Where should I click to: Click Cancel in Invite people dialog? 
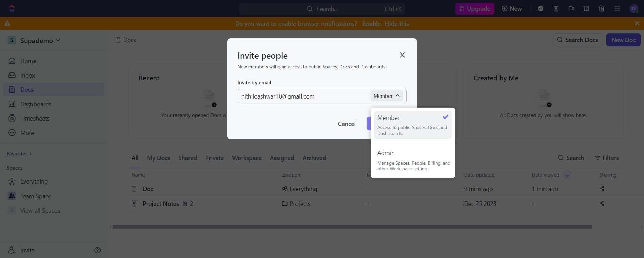[347, 124]
